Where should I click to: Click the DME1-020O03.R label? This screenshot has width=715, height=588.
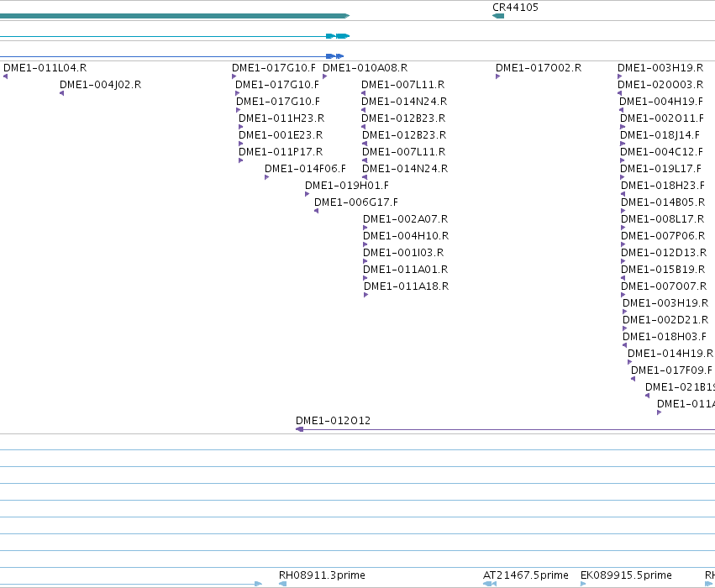tap(660, 85)
